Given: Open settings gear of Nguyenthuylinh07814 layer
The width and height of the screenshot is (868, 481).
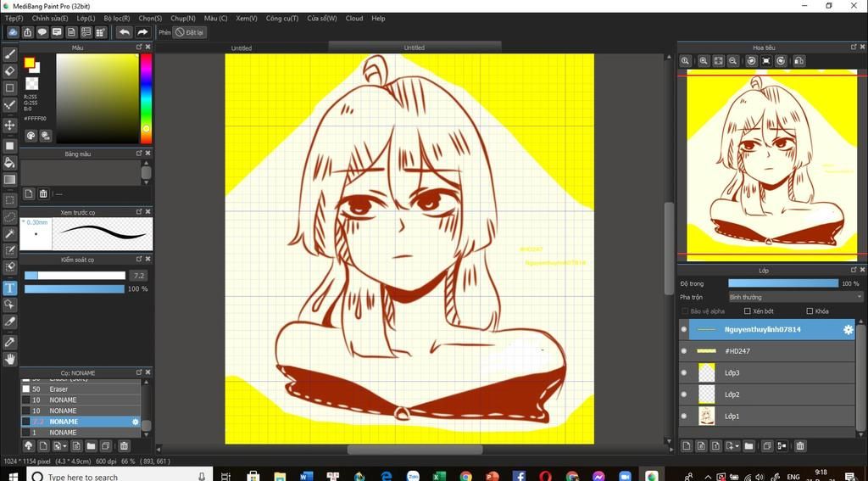Looking at the screenshot, I should (848, 330).
